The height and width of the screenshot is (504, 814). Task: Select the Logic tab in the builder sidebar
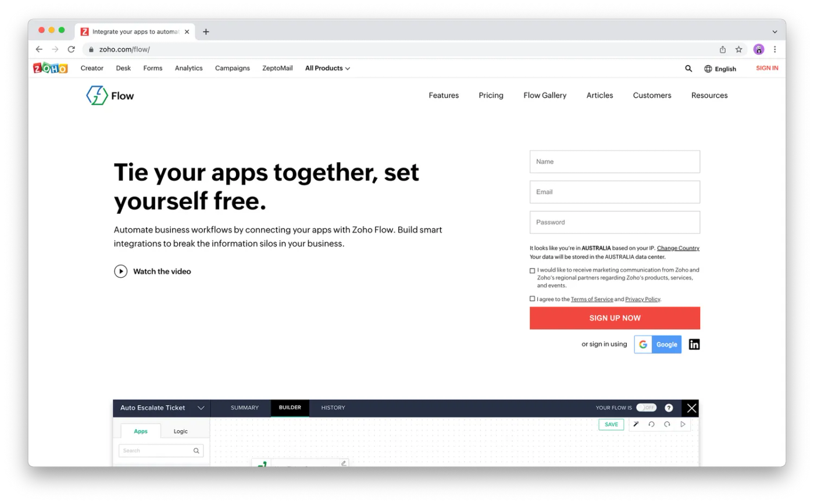[x=180, y=431]
